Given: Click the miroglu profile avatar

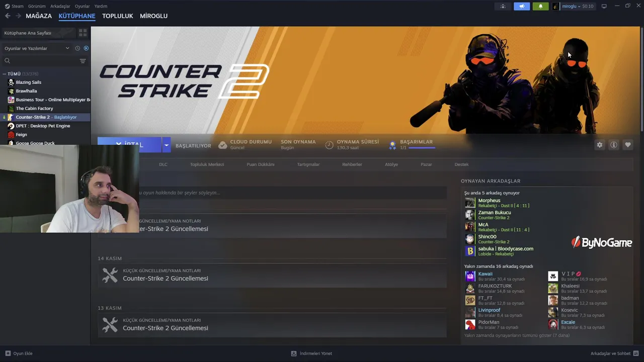Looking at the screenshot, I should pos(556,6).
